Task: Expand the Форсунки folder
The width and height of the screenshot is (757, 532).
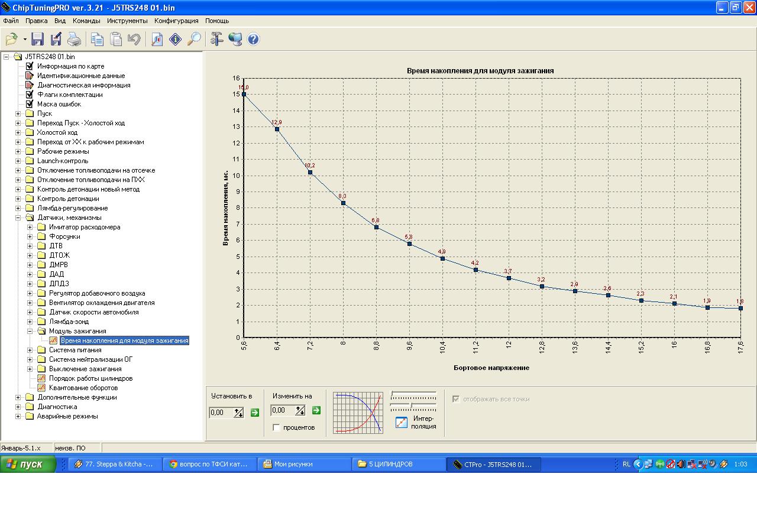Action: pyautogui.click(x=30, y=236)
